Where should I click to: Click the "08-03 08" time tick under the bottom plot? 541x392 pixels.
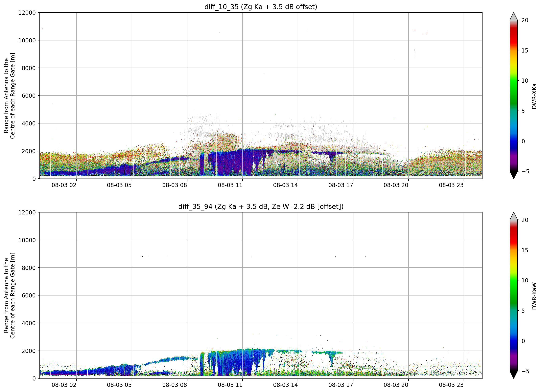[175, 385]
